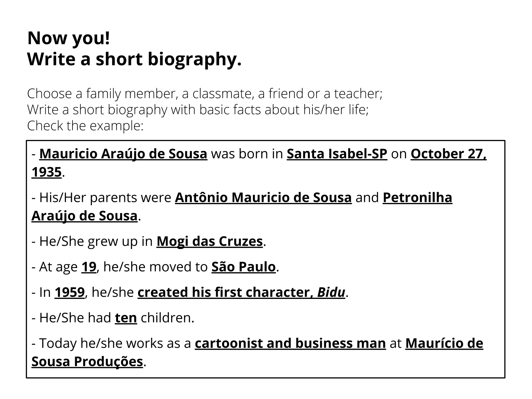
Task: Click the underlined "October 27," date text
Action: 448,154
